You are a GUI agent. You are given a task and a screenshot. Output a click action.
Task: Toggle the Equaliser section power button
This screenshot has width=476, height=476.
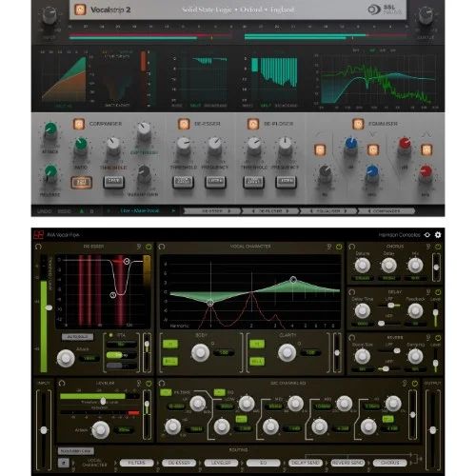358,124
